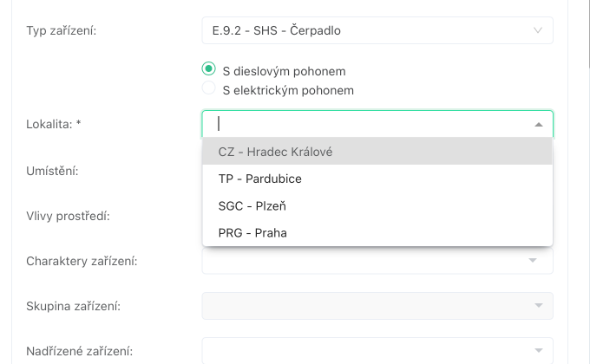Focus the Lokalita search input field

[364, 124]
